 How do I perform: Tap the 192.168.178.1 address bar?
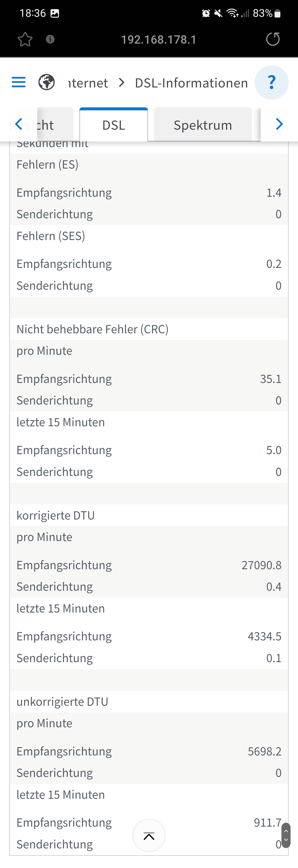[158, 40]
